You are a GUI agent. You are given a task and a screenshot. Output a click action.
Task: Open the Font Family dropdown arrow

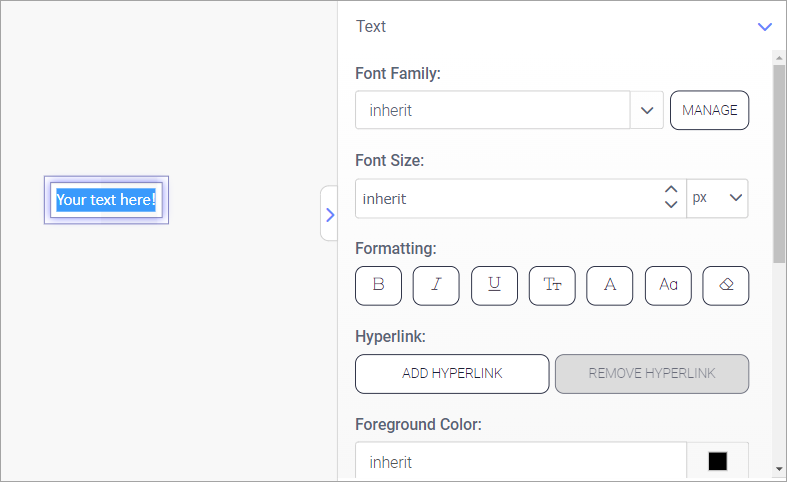coord(646,110)
